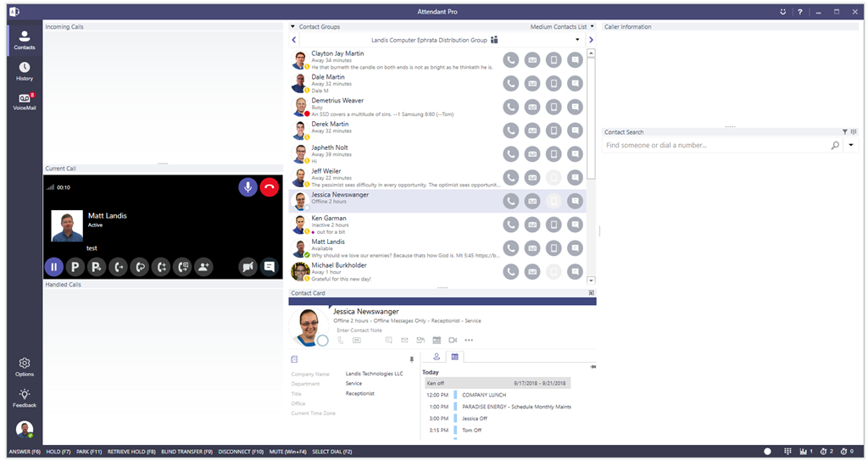
Task: Open the Feedback lightbulb in sidebar
Action: (25, 398)
